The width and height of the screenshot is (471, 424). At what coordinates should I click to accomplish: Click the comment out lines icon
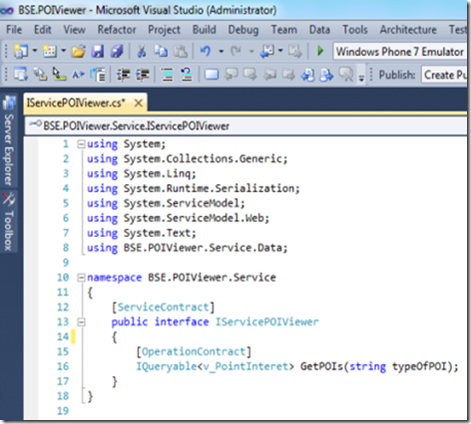[167, 75]
